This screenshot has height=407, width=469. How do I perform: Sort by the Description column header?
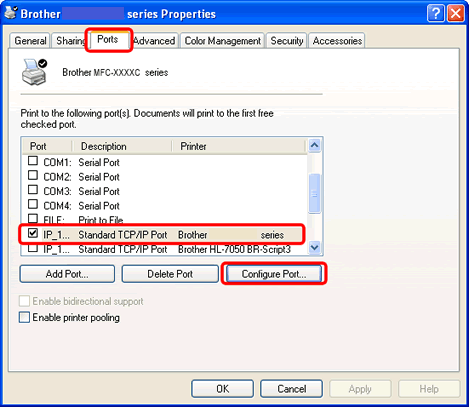click(122, 146)
